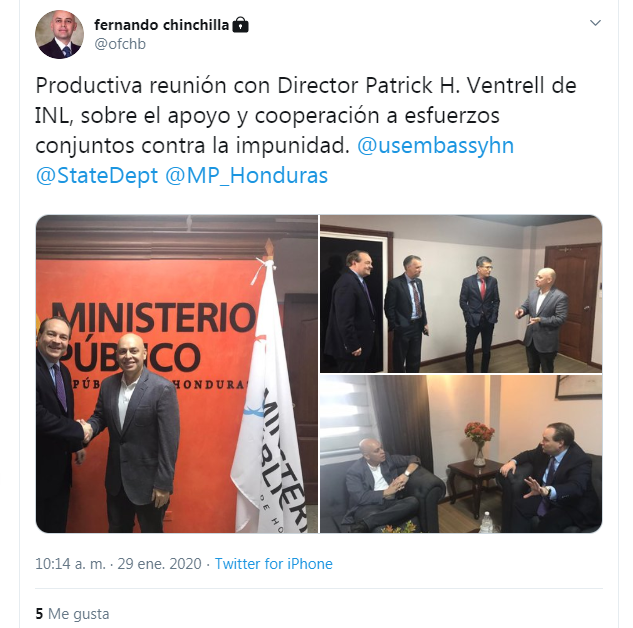Enlarge the photo of men seated talking
Image resolution: width=633 pixels, height=628 pixels.
click(x=461, y=454)
